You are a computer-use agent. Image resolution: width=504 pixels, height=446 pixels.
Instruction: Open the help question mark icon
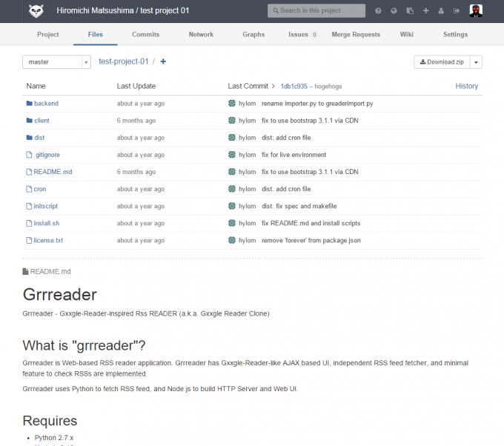coord(378,11)
